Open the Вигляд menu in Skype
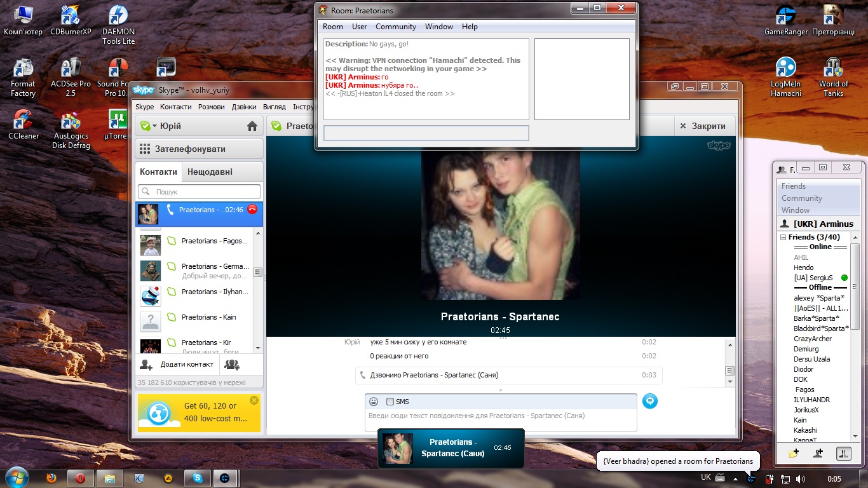The image size is (868, 488). [x=274, y=107]
